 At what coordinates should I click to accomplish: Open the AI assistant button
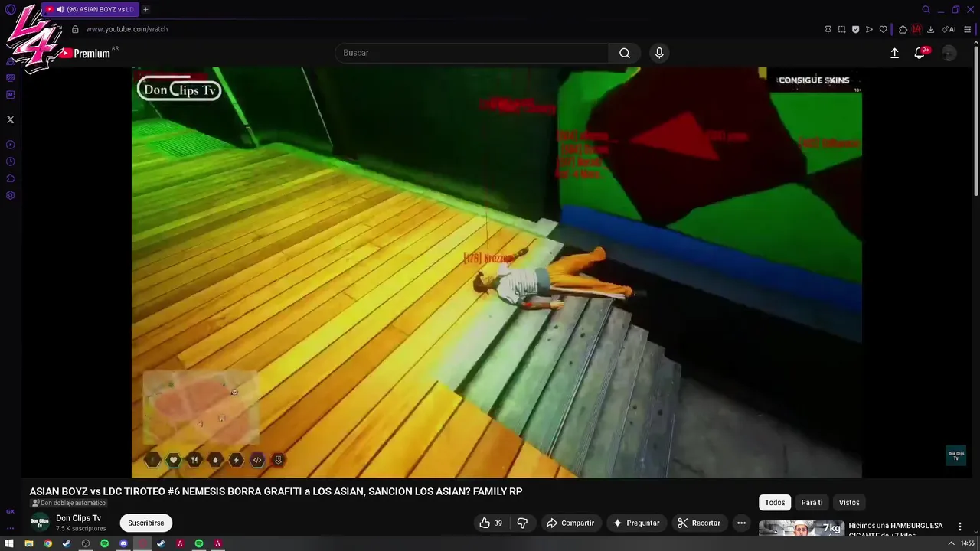click(949, 29)
